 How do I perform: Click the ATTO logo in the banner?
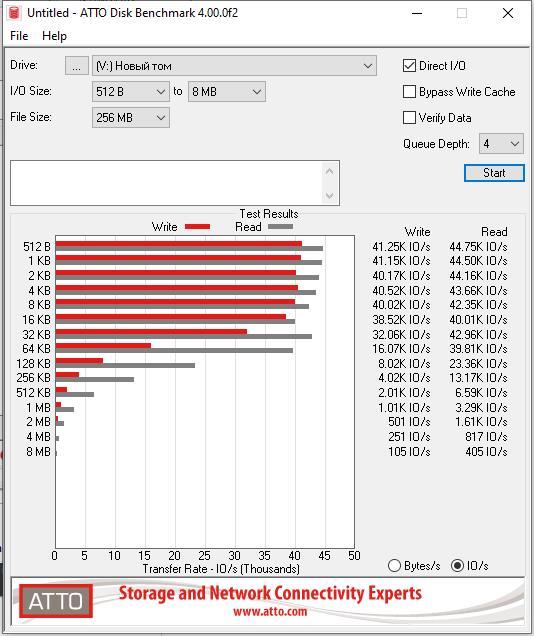point(56,601)
